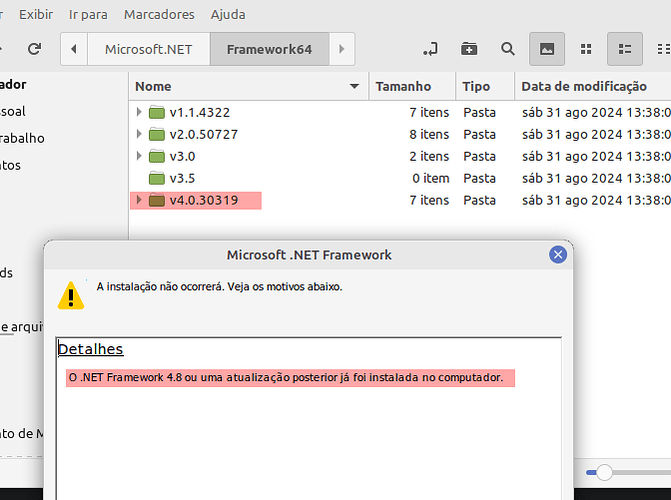Toggle the image thumbnails view button
The image size is (671, 500).
click(547, 49)
